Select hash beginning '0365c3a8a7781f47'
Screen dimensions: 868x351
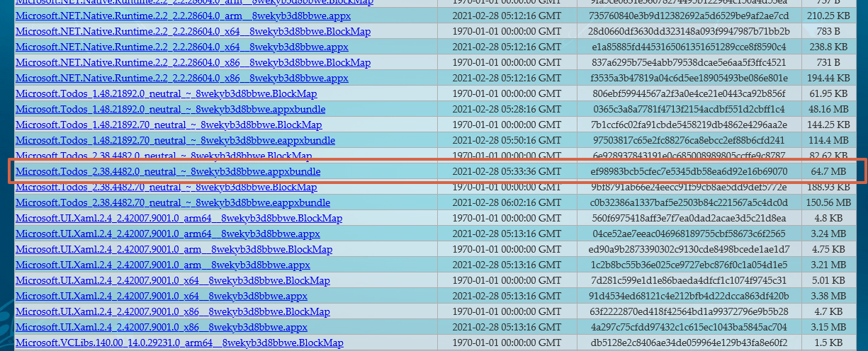[688, 109]
